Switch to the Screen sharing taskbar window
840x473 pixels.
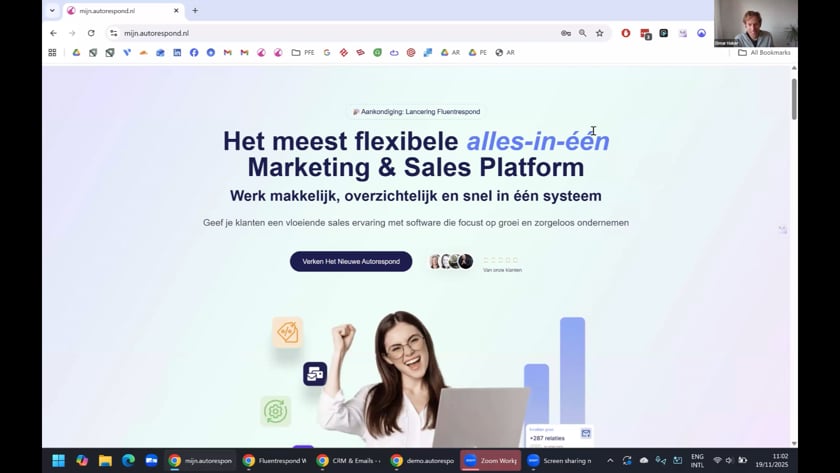point(560,461)
